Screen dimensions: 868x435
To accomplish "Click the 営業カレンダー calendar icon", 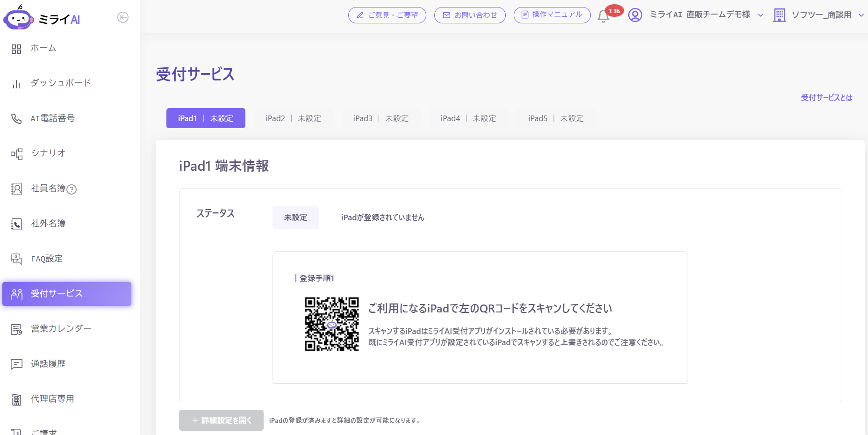I will pyautogui.click(x=16, y=329).
